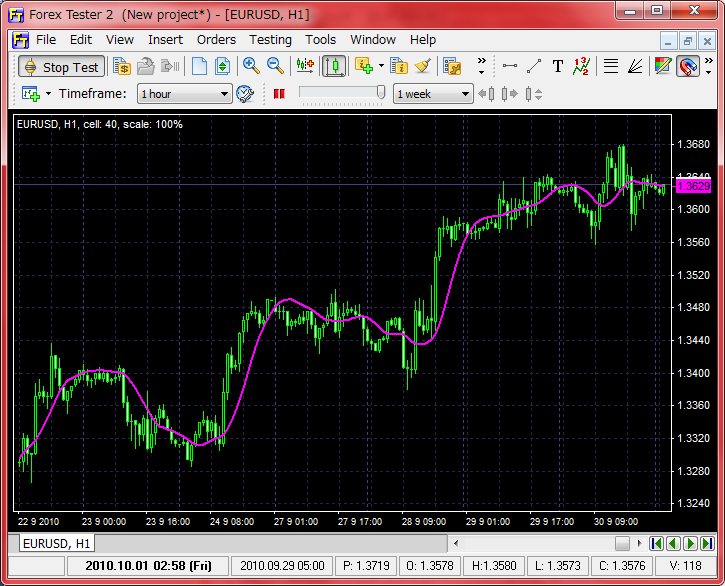725x586 pixels.
Task: Click the horizontal scrollbar left arrow
Action: [x=456, y=543]
